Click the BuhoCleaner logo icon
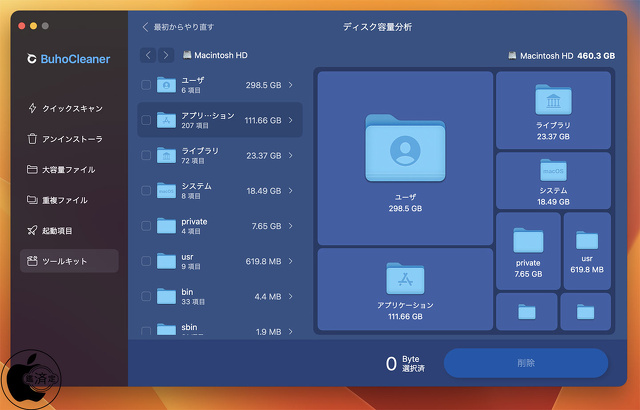This screenshot has width=640, height=410. coord(31,59)
